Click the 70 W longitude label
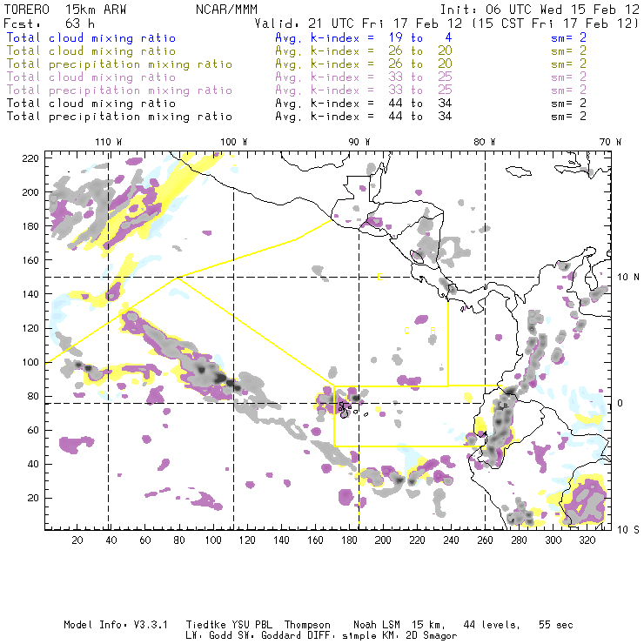The width and height of the screenshot is (644, 644). pyautogui.click(x=611, y=142)
